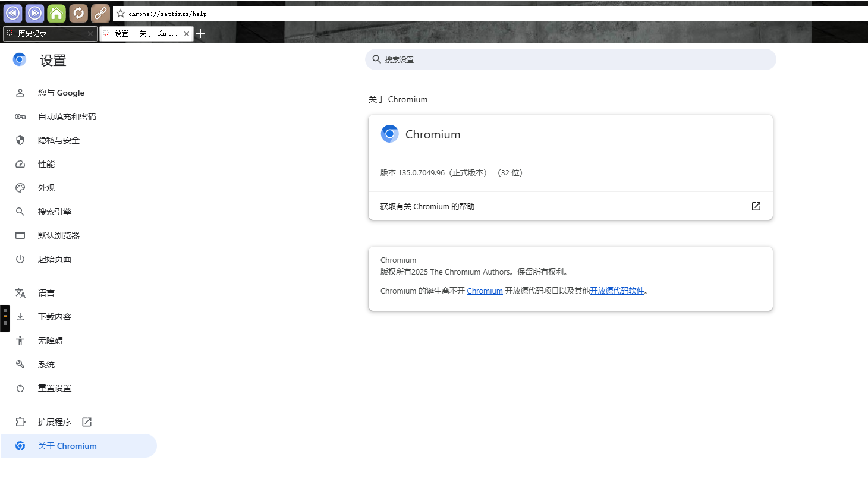Image resolution: width=868 pixels, height=479 pixels.
Task: Open 下载内容 settings in the sidebar
Action: pyautogui.click(x=78, y=317)
